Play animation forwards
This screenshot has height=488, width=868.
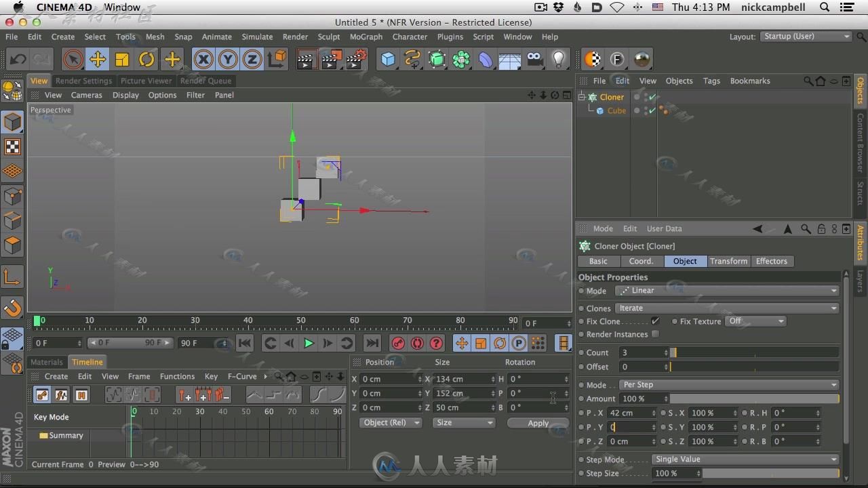[309, 343]
